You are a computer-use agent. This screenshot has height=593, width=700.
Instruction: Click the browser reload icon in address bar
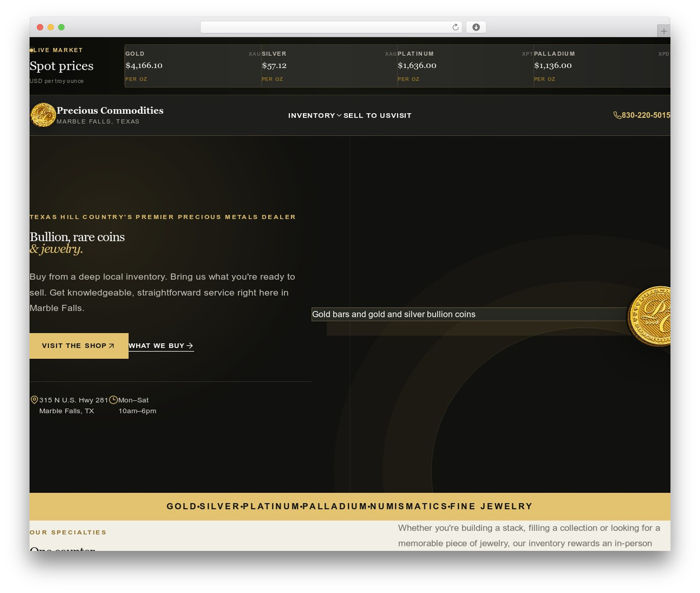[x=455, y=27]
